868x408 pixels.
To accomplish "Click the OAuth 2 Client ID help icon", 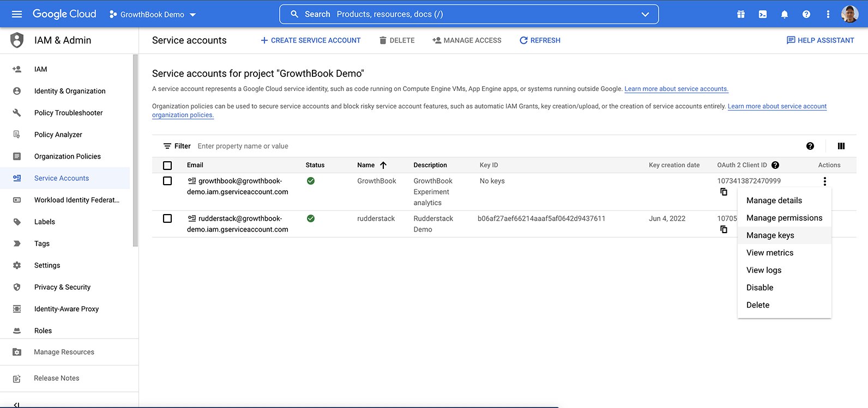I will (x=775, y=165).
